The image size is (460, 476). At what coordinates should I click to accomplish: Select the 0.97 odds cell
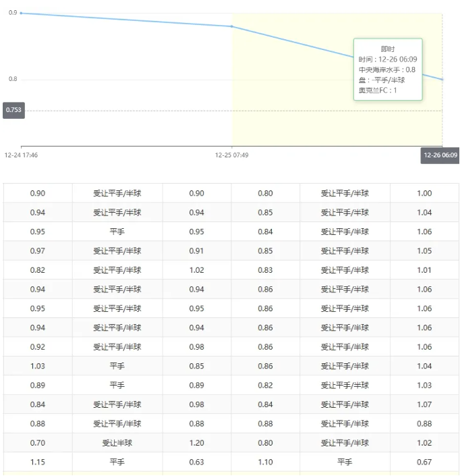(38, 251)
